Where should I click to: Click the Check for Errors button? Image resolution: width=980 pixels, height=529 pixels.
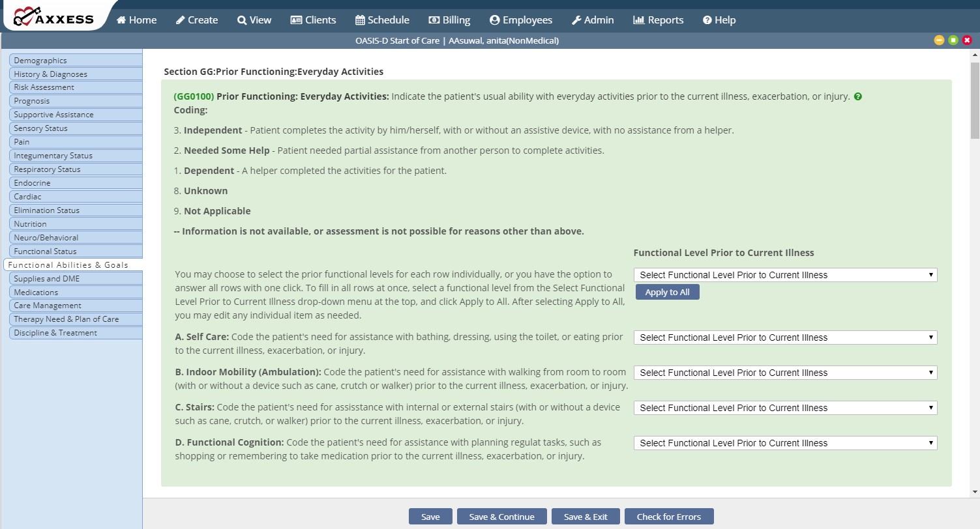[x=669, y=517]
